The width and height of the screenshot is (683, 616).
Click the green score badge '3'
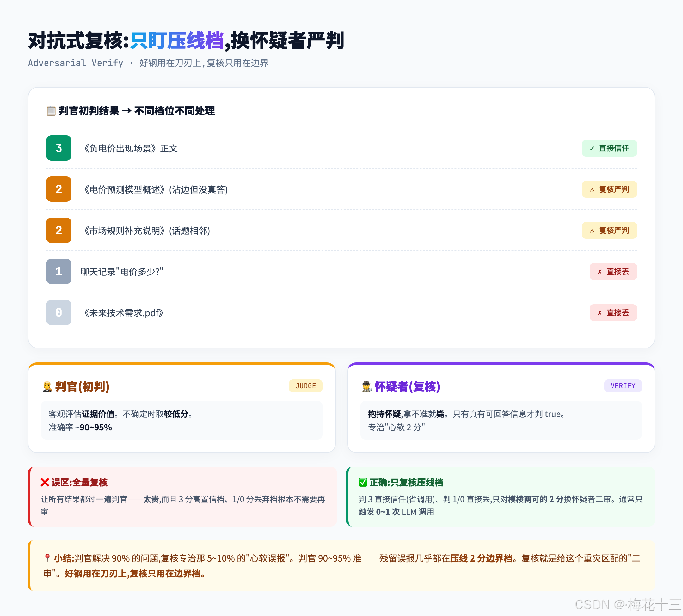58,148
